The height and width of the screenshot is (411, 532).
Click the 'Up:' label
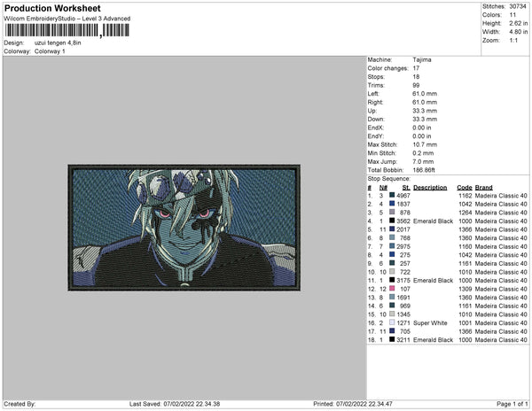[x=372, y=111]
